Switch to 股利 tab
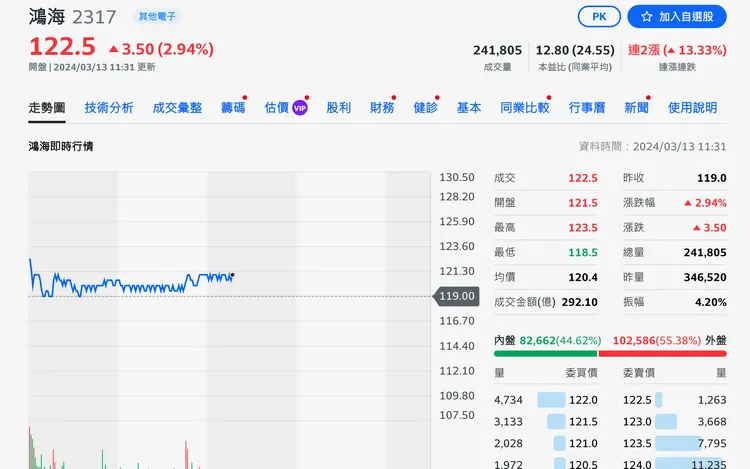 [x=339, y=108]
